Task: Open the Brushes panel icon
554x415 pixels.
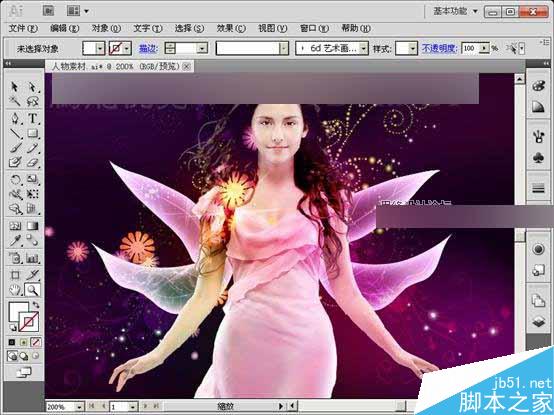Action: point(538,137)
